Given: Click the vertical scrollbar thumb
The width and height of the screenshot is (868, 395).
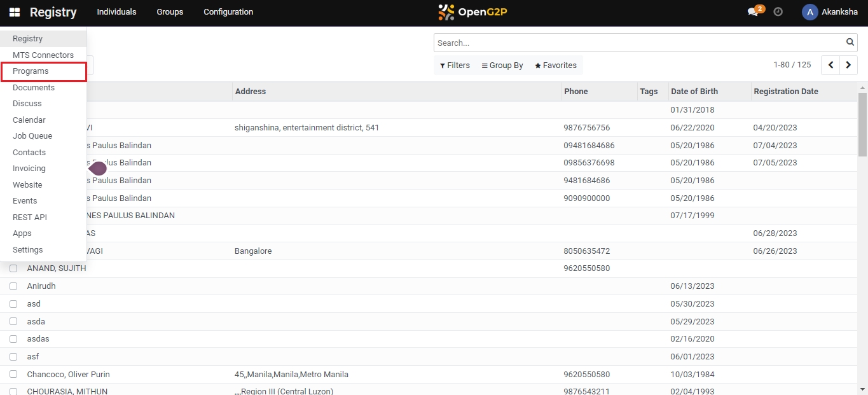Looking at the screenshot, I should [x=862, y=124].
